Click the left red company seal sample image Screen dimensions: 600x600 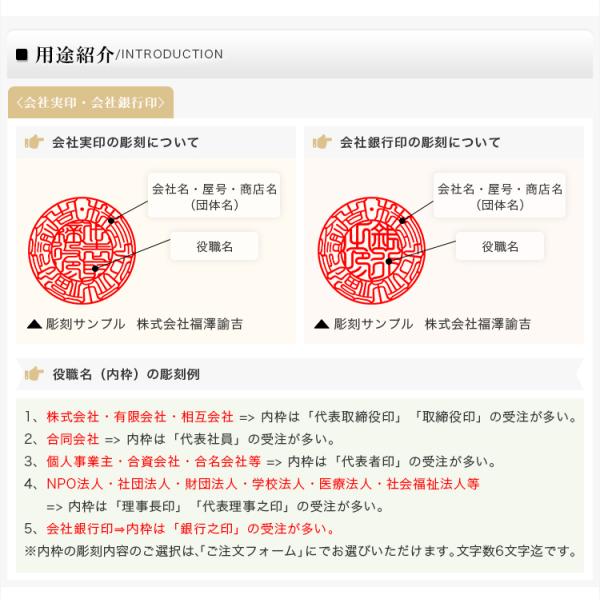(x=82, y=251)
